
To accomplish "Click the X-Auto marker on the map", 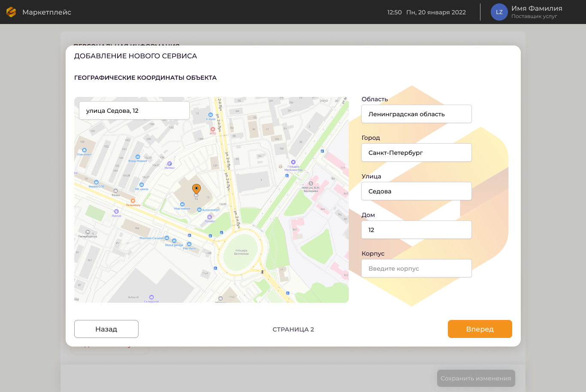I will coord(210,115).
